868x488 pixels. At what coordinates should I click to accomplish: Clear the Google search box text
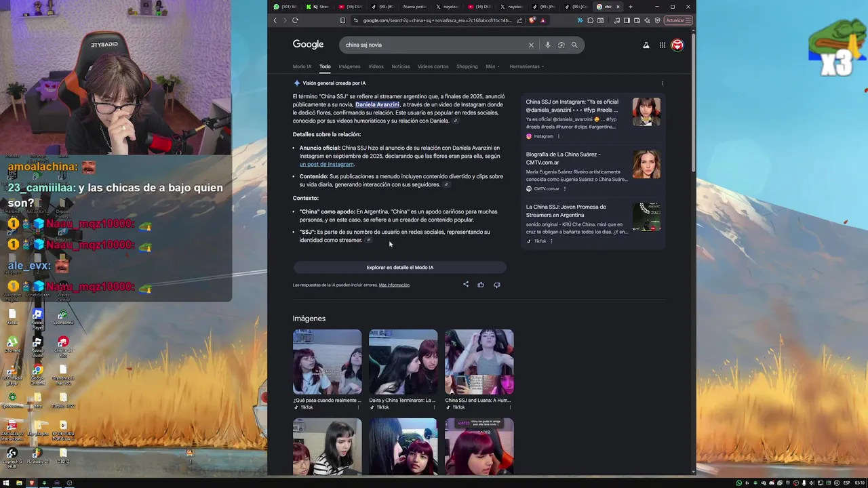click(x=531, y=45)
